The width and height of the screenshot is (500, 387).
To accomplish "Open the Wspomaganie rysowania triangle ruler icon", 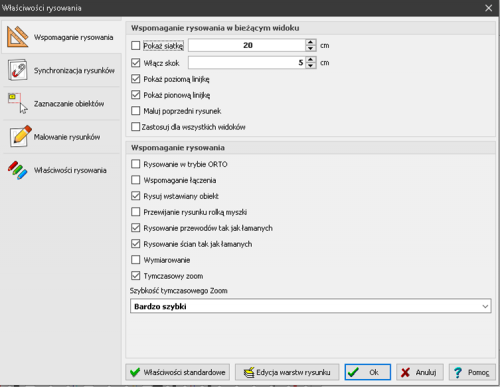I will 18,37.
